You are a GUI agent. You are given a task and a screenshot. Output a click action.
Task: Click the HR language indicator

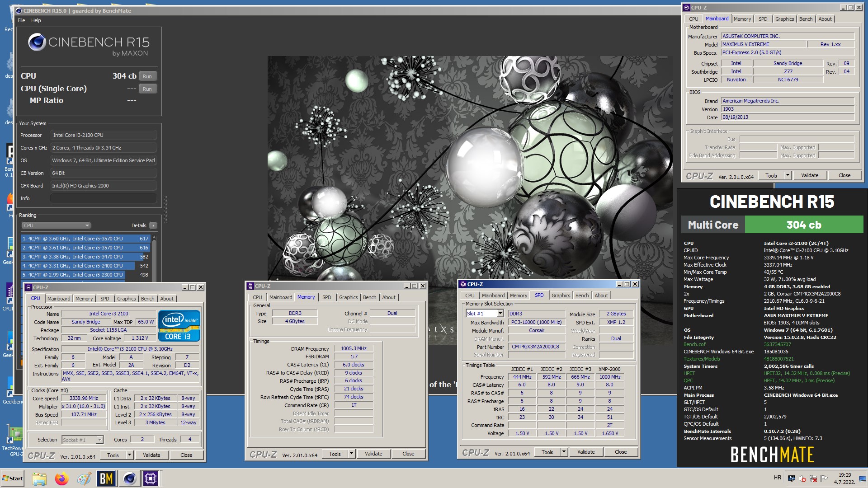778,478
